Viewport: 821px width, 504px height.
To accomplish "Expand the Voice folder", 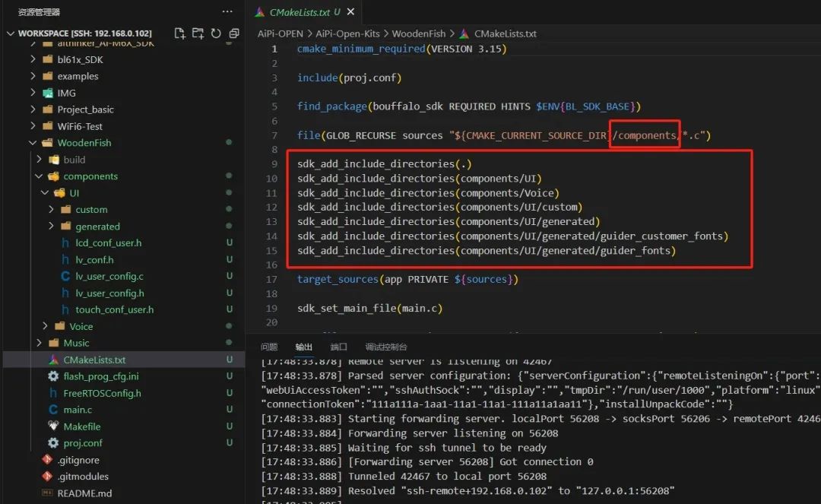I will pyautogui.click(x=46, y=326).
